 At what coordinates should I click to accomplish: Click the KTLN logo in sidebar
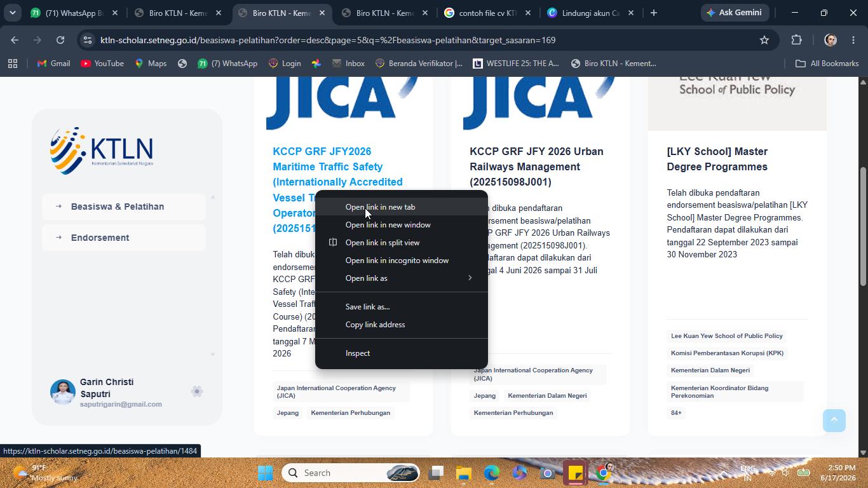(102, 151)
